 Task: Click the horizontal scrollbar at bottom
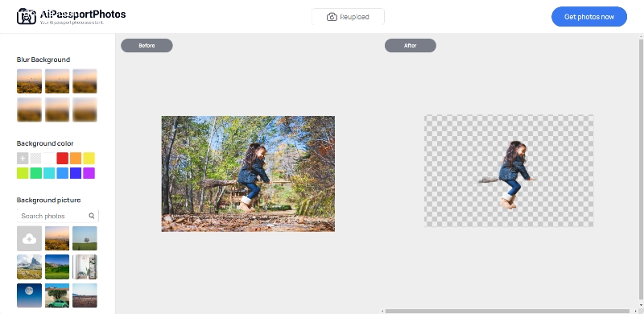pos(507,311)
